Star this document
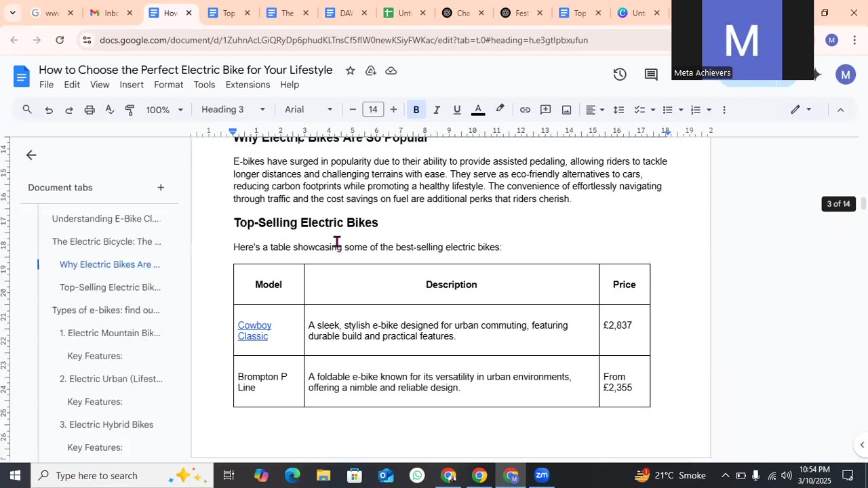 click(x=350, y=70)
